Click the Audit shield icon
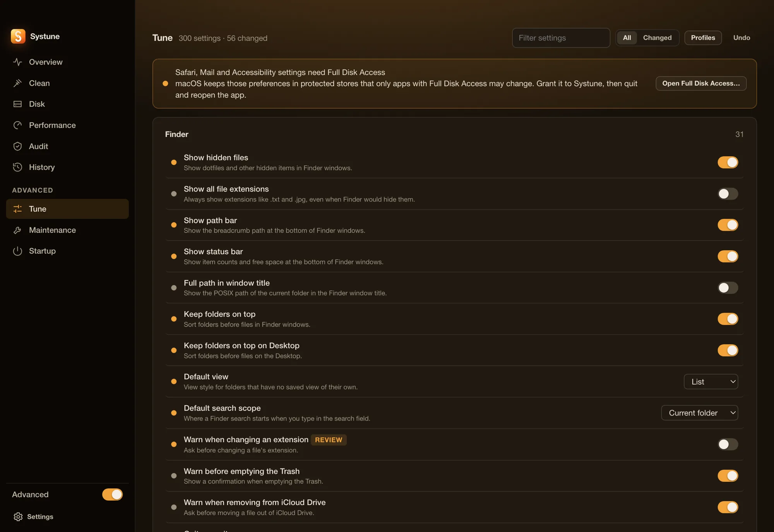774x532 pixels. point(17,146)
